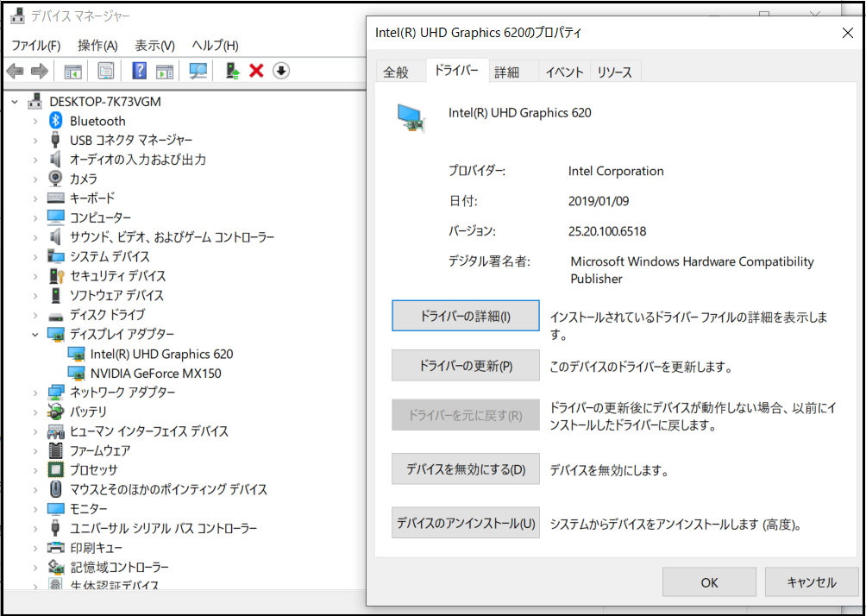The image size is (866, 616).
Task: Click the red X uninstall device icon
Action: click(x=256, y=71)
